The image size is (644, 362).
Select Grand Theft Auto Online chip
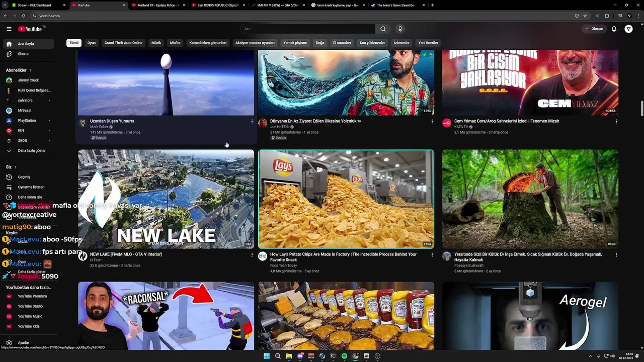[x=123, y=43]
